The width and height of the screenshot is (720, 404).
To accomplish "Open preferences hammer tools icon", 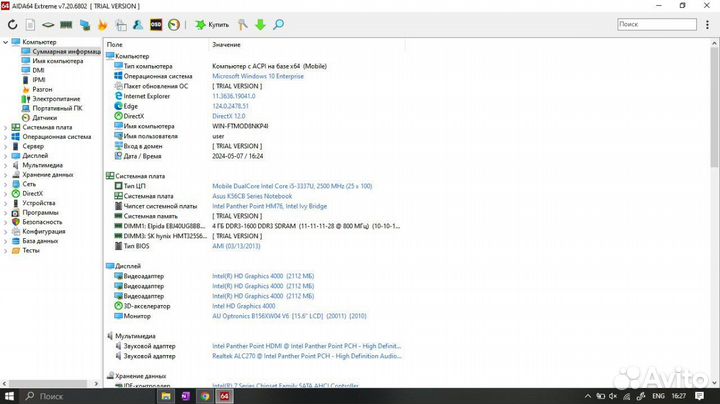I will click(242, 25).
